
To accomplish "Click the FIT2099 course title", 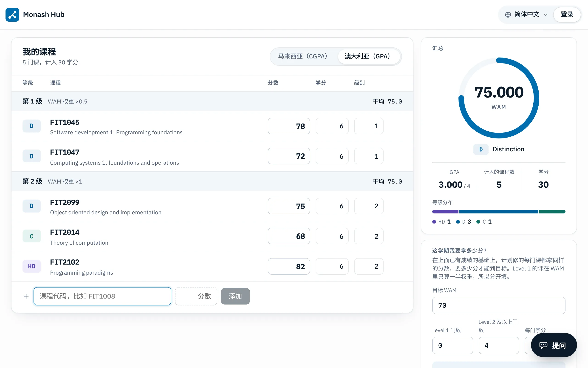I will pos(65,202).
